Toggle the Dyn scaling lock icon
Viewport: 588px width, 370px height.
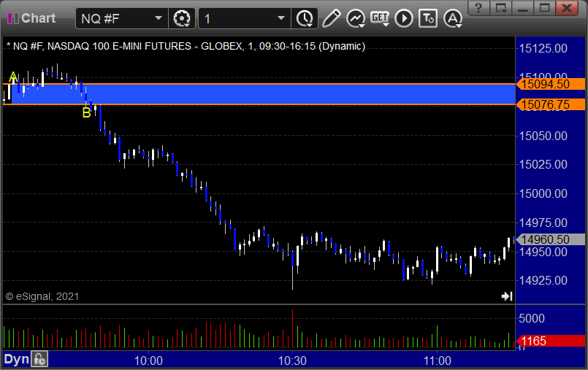pyautogui.click(x=39, y=359)
